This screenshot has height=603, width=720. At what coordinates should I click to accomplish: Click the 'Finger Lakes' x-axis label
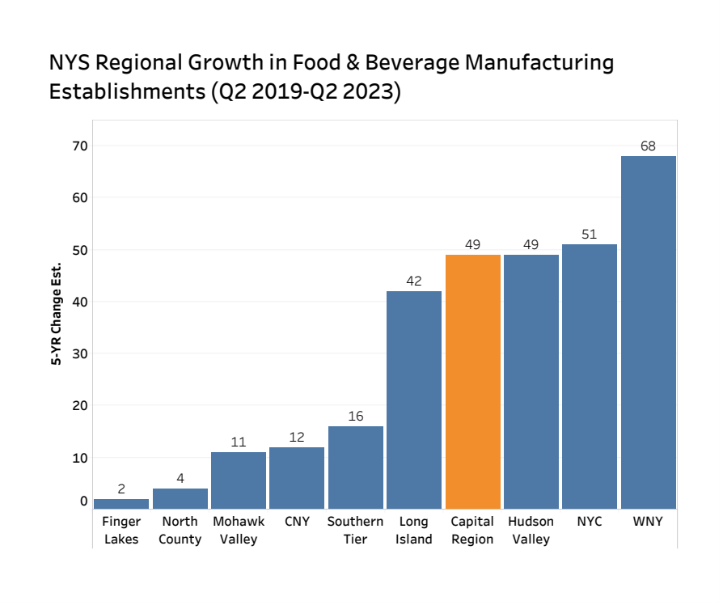121,530
